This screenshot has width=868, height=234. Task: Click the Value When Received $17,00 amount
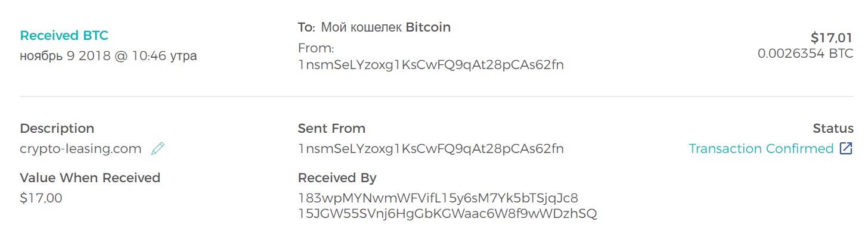[41, 198]
